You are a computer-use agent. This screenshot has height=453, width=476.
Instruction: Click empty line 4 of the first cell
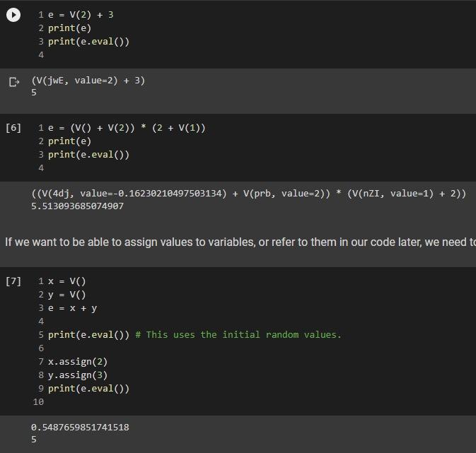point(41,55)
